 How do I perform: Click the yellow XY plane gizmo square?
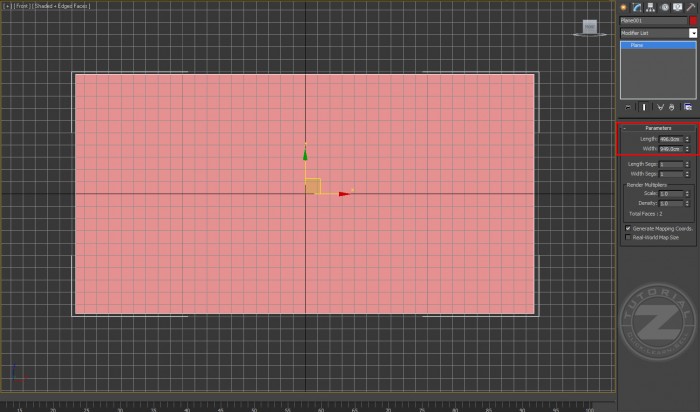coord(312,186)
